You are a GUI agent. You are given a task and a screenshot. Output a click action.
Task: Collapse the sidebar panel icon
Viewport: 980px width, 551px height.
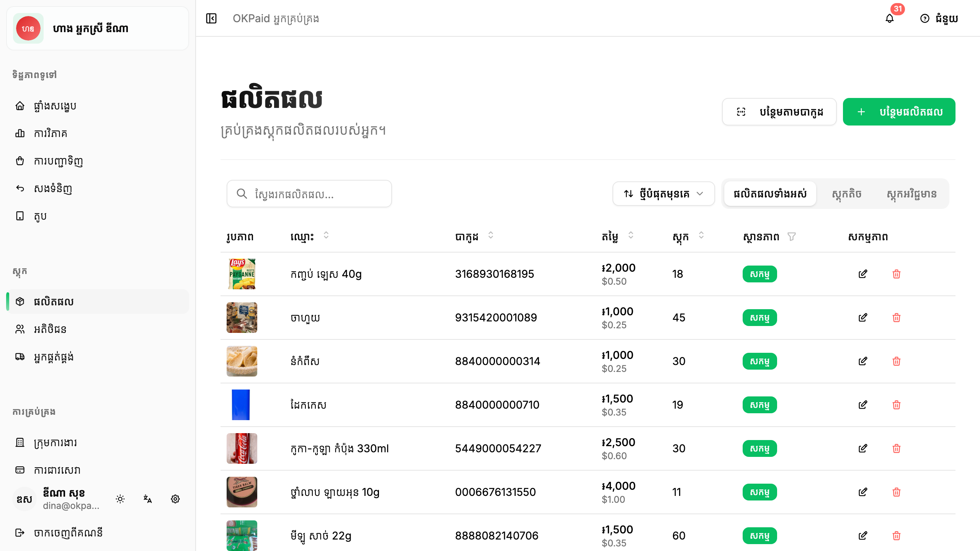click(x=211, y=18)
